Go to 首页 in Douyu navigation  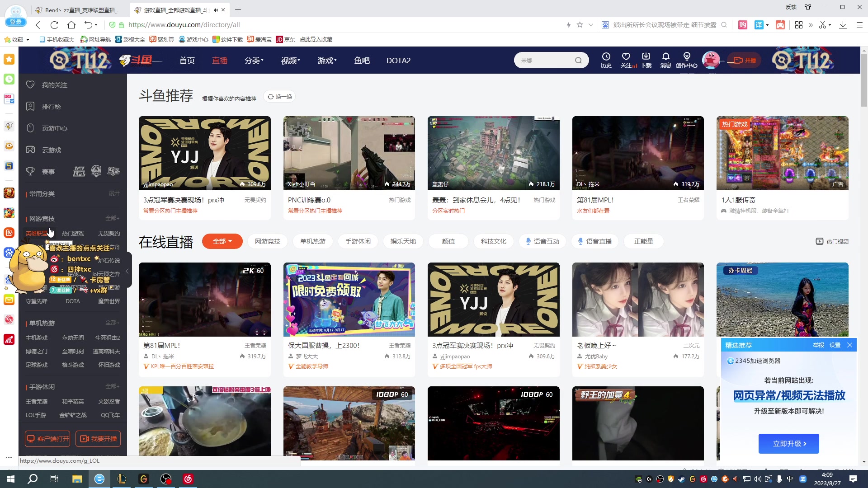(187, 61)
